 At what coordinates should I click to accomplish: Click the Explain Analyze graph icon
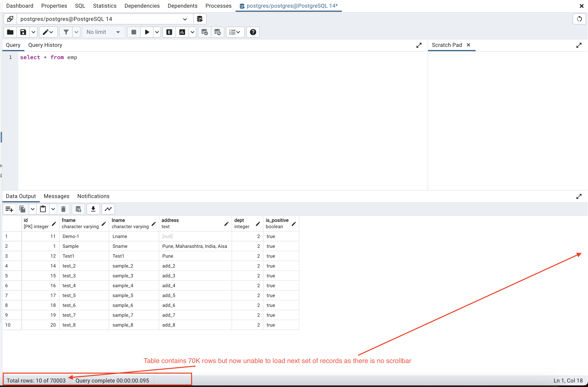182,32
